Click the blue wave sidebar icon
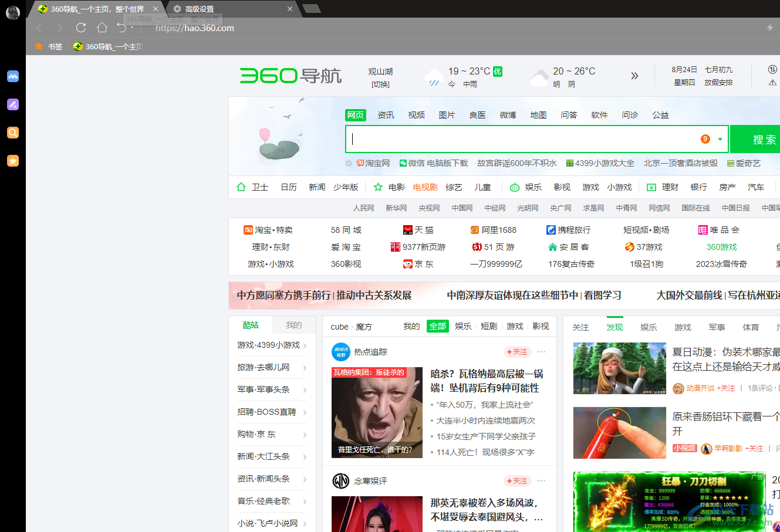 (x=13, y=76)
